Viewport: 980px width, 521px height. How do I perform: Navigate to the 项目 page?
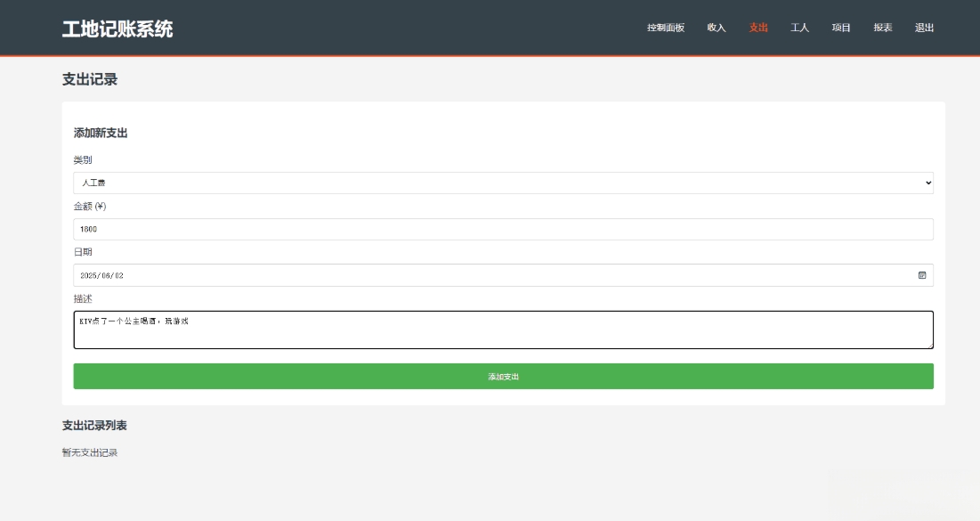(x=841, y=28)
